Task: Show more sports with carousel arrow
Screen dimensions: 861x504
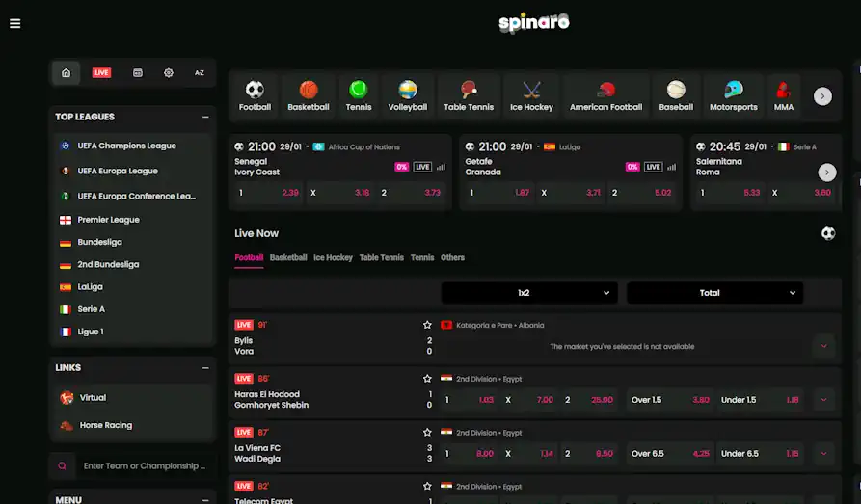Action: pyautogui.click(x=822, y=96)
